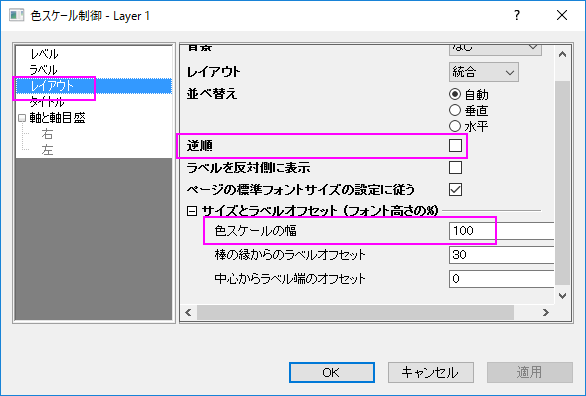Open the partially visible 背景 dropdown
This screenshot has height=396, width=586.
[495, 50]
